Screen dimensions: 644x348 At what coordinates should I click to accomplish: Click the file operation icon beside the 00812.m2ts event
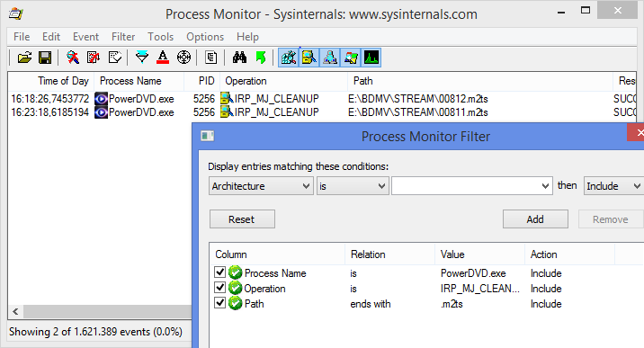click(227, 99)
